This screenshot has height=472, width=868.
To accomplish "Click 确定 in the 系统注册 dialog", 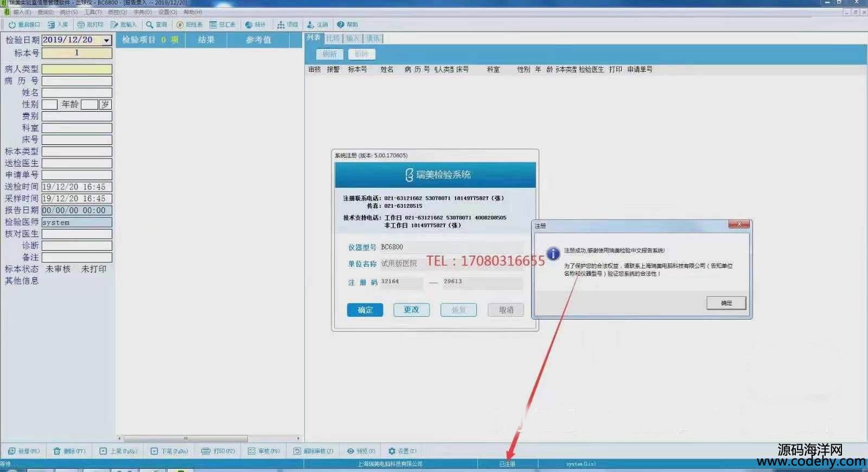I will [x=365, y=310].
